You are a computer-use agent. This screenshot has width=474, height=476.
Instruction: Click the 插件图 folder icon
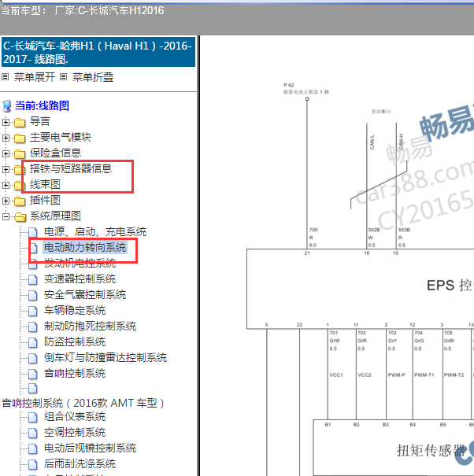(x=20, y=201)
